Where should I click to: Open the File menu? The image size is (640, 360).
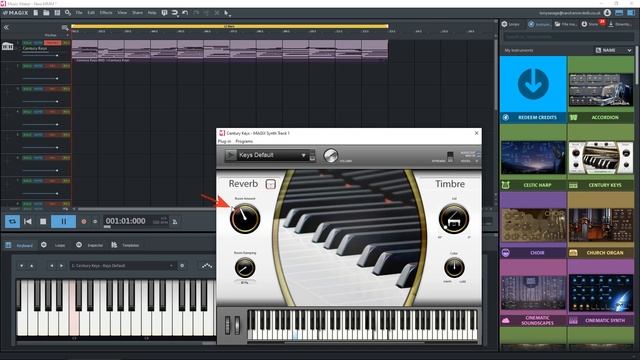(79, 13)
